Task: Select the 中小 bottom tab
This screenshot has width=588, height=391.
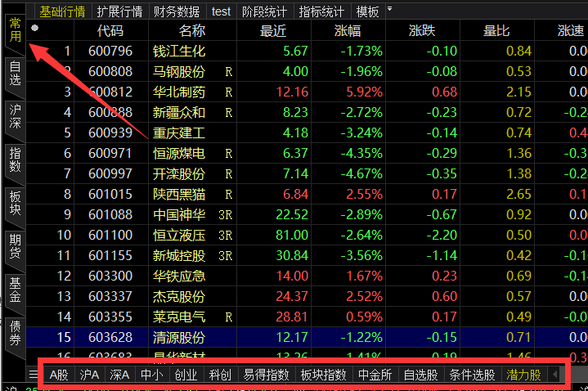Action: click(151, 375)
